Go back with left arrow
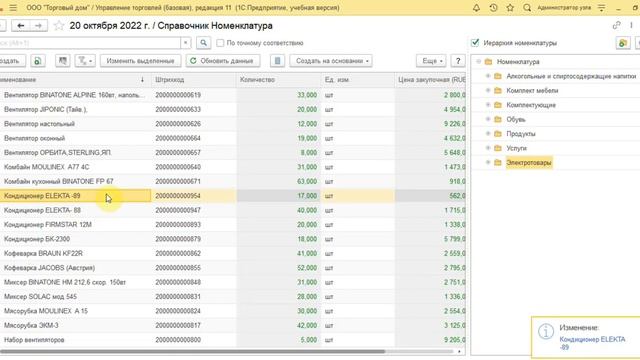Image resolution: width=640 pixels, height=360 pixels. tap(20, 26)
